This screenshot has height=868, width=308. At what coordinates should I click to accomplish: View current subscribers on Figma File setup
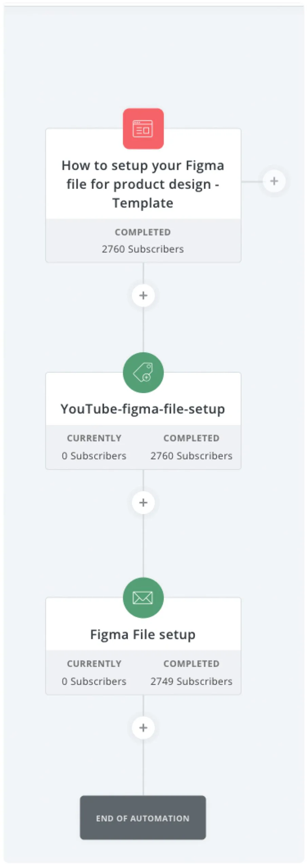[94, 681]
